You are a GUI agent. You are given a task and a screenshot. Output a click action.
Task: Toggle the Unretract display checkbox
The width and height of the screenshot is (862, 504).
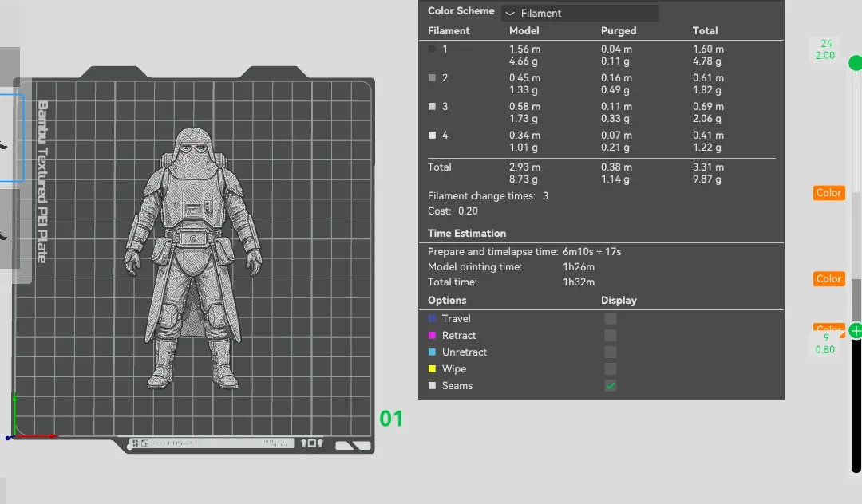611,352
